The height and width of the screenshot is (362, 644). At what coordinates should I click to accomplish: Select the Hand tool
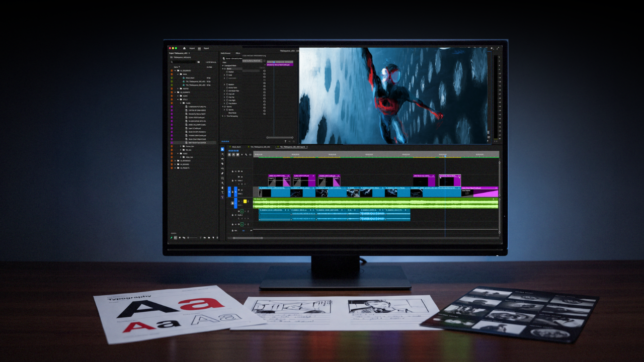[x=222, y=188]
